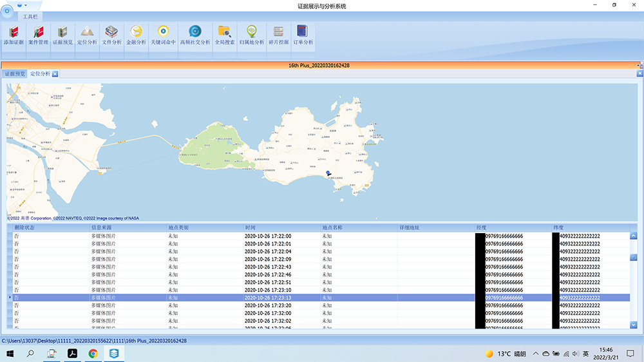Launch 定位分析 from the toolbar
The height and width of the screenshot is (362, 644).
coord(87,35)
